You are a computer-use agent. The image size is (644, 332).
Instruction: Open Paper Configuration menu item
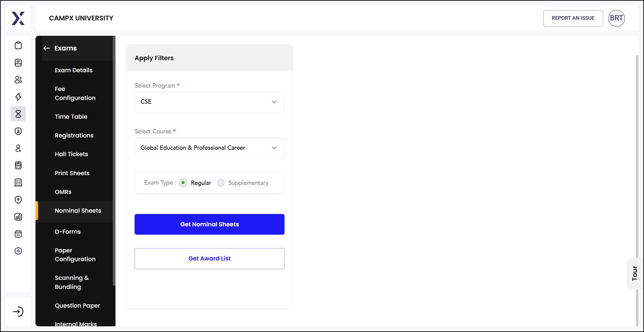75,255
